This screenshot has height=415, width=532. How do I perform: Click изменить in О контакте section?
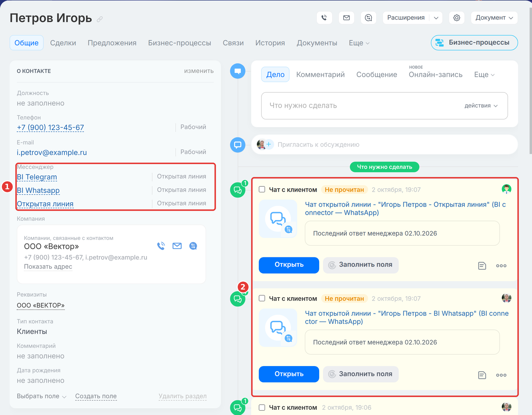tap(199, 71)
